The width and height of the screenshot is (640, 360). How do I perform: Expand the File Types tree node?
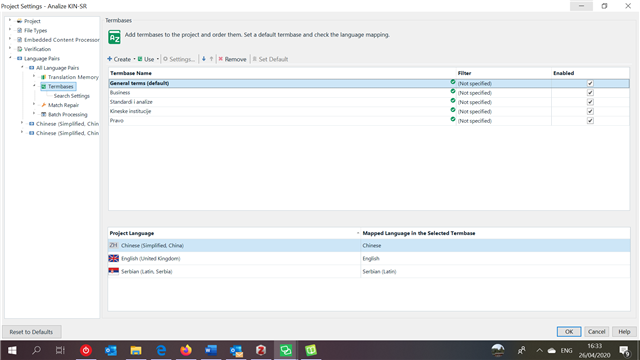10,30
